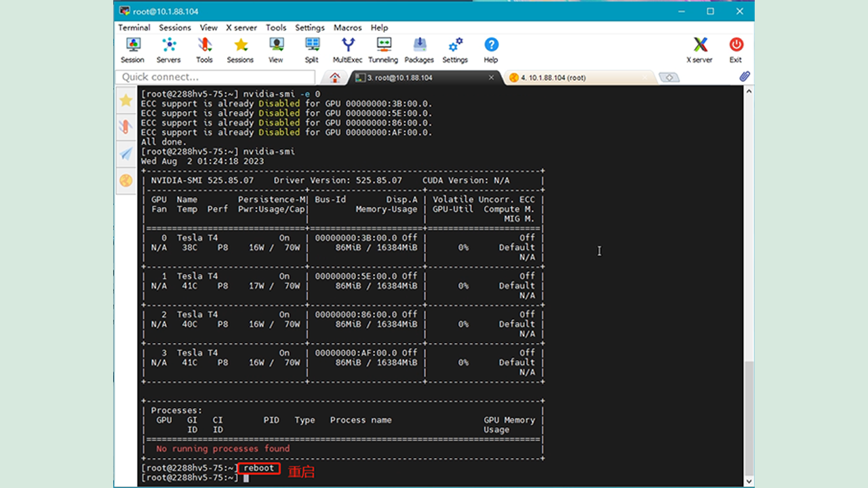
Task: Click the Session toolbar icon
Action: (133, 50)
